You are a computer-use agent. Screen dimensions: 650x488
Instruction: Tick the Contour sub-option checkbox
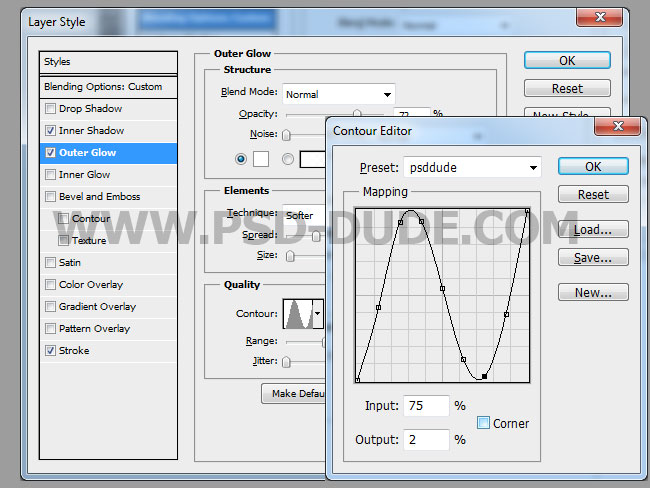[x=63, y=219]
